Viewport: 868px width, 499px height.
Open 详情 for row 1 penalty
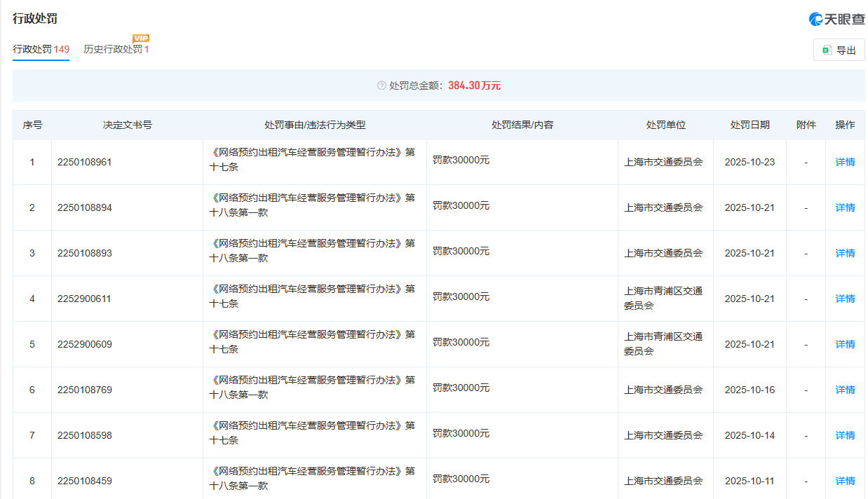click(x=845, y=162)
